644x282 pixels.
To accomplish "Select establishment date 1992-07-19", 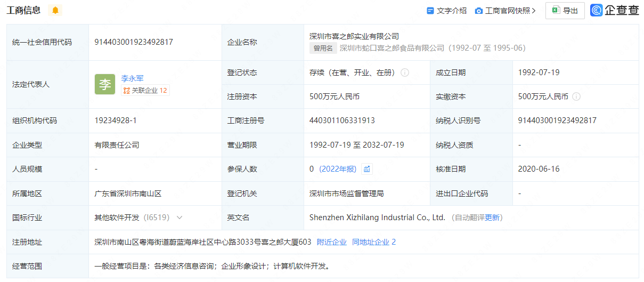I will tap(539, 72).
